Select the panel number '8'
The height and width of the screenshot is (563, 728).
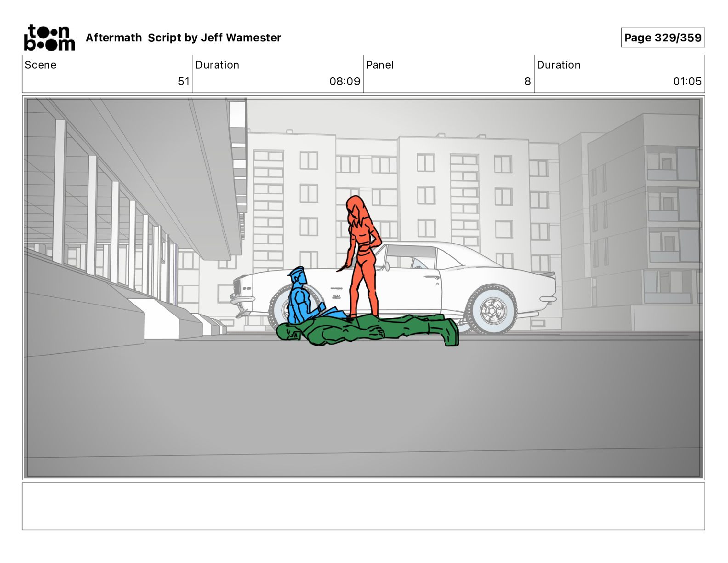(x=528, y=81)
